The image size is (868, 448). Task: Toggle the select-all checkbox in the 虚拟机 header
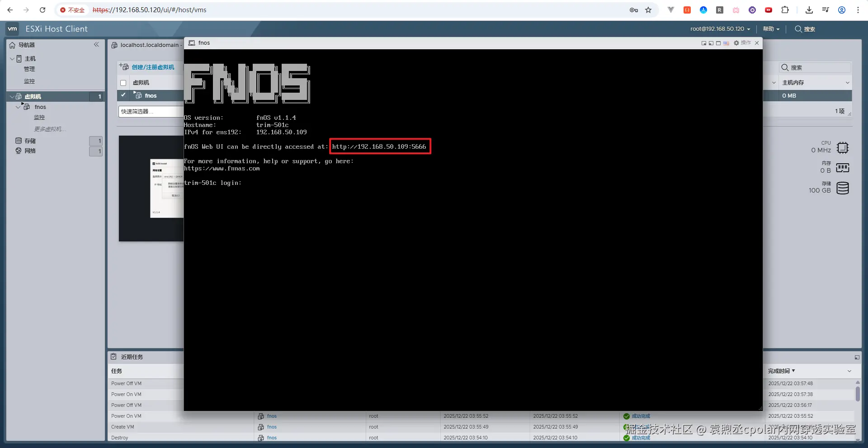(123, 83)
